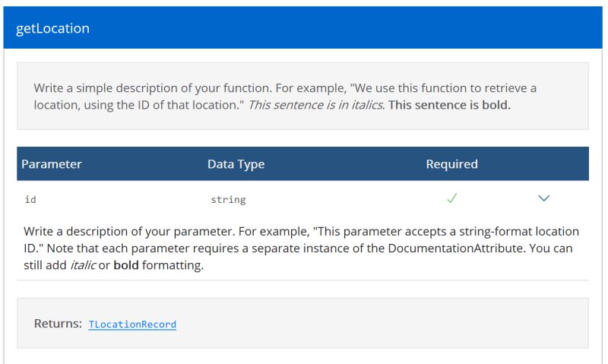608x364 pixels.
Task: Click the getLocation function title
Action: pyautogui.click(x=52, y=28)
